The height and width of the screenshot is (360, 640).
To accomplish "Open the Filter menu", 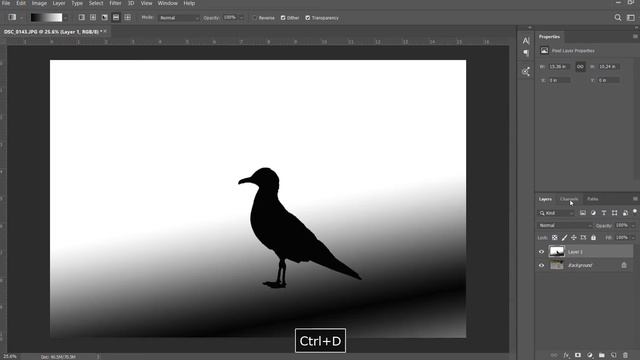I will click(115, 3).
